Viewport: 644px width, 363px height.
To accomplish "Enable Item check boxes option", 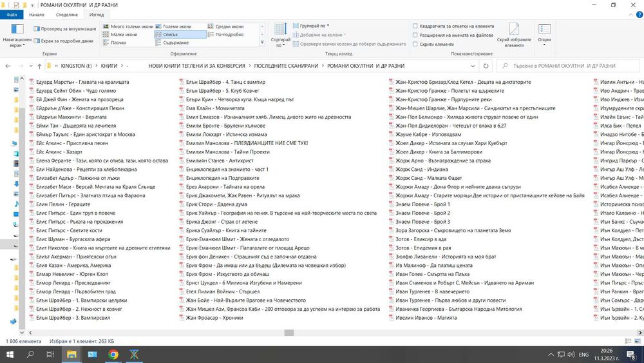I will click(453, 26).
